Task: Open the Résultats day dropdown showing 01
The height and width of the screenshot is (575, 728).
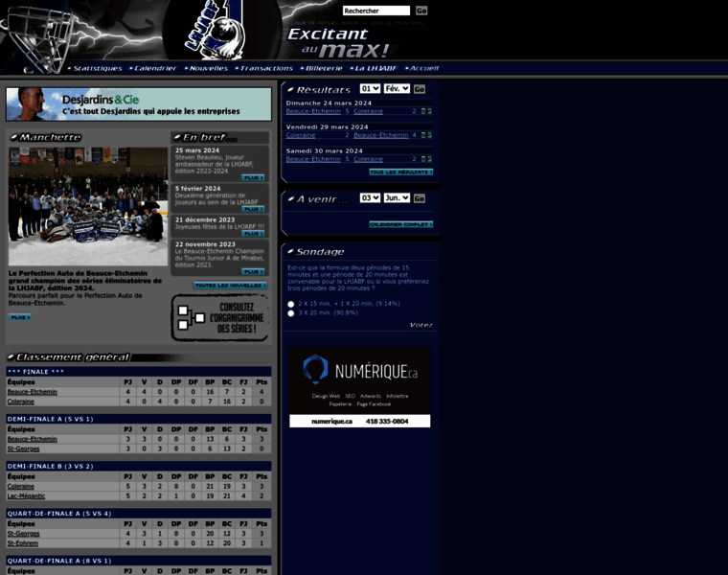Action: point(370,89)
